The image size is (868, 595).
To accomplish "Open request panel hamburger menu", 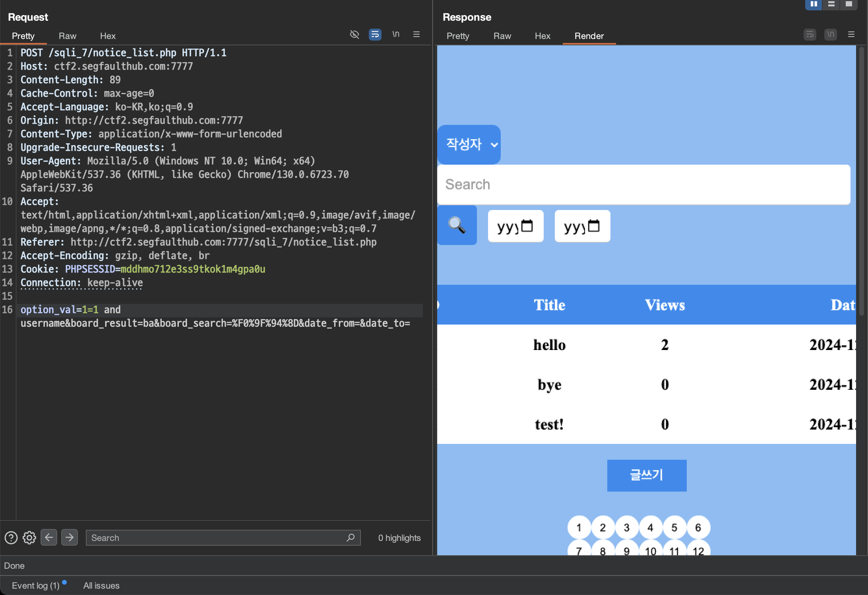I will point(417,35).
